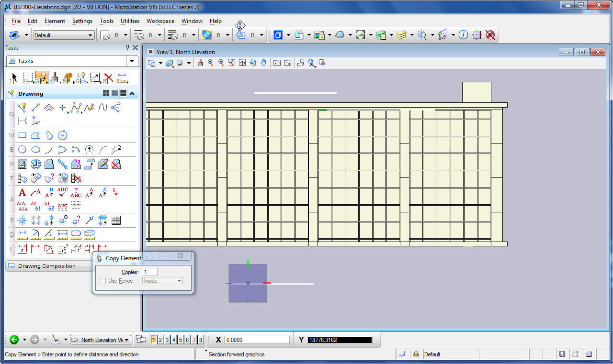The height and width of the screenshot is (364, 613).
Task: Choose the Measure Area tool
Action: click(76, 234)
